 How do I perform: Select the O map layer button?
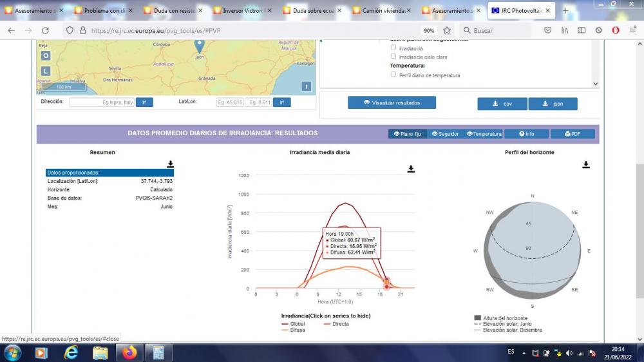point(46,55)
